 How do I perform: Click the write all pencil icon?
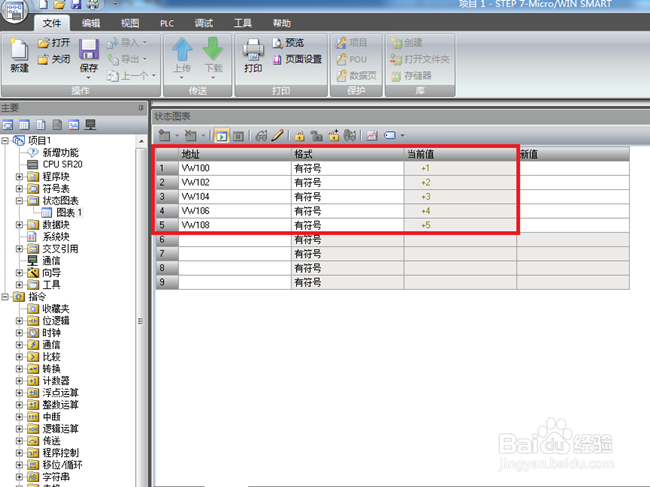[x=277, y=136]
